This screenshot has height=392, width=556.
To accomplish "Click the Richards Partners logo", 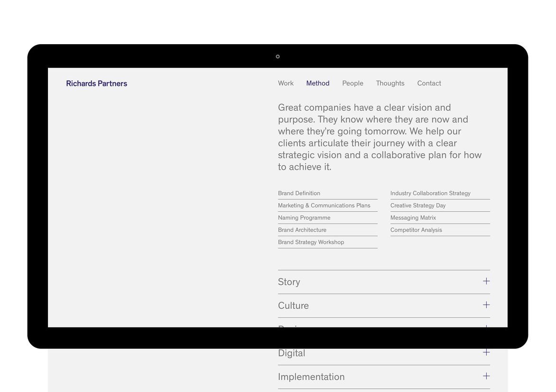I will pyautogui.click(x=96, y=84).
